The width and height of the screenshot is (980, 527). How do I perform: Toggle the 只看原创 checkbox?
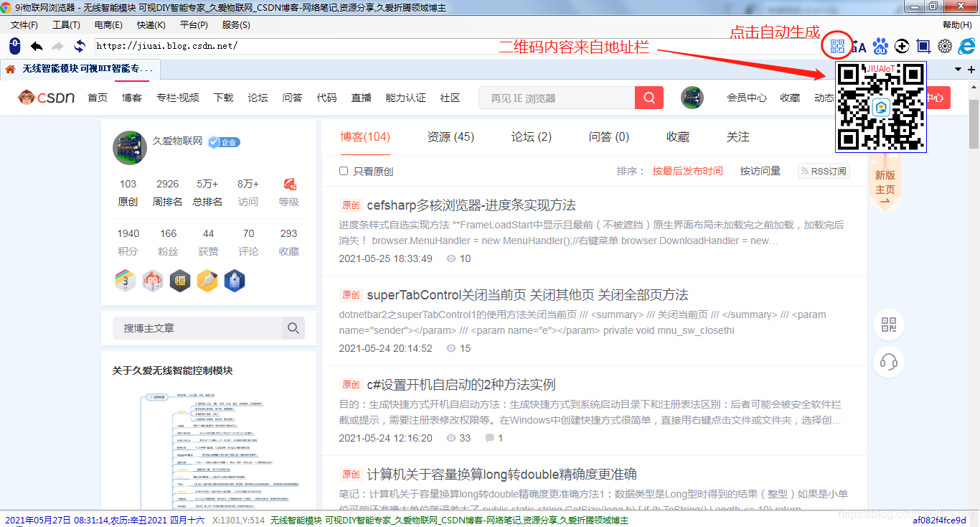tap(344, 171)
